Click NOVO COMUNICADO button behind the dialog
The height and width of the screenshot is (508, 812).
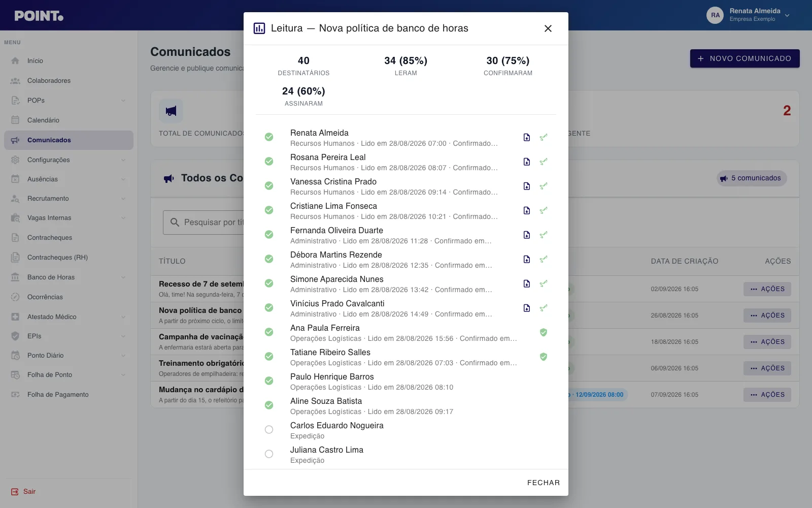point(745,58)
